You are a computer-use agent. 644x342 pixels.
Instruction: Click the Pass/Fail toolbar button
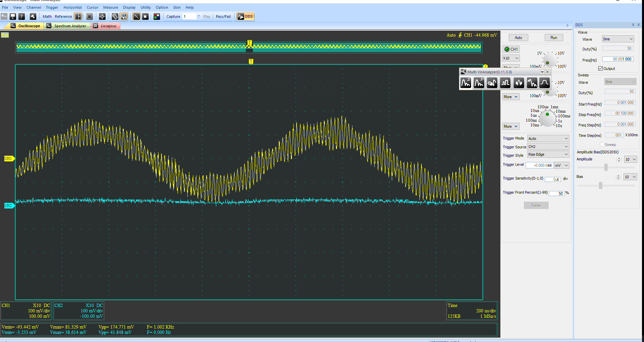223,16
